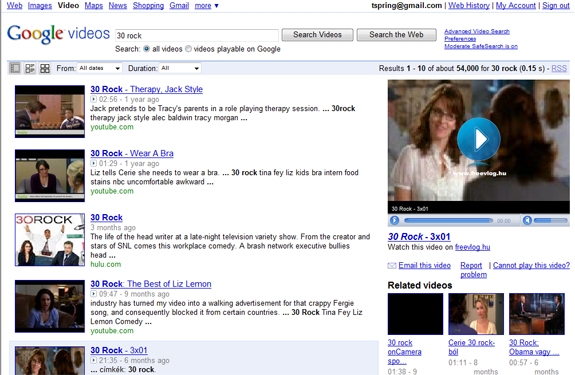Click the Search the Web button
This screenshot has height=375, width=575.
[x=396, y=35]
